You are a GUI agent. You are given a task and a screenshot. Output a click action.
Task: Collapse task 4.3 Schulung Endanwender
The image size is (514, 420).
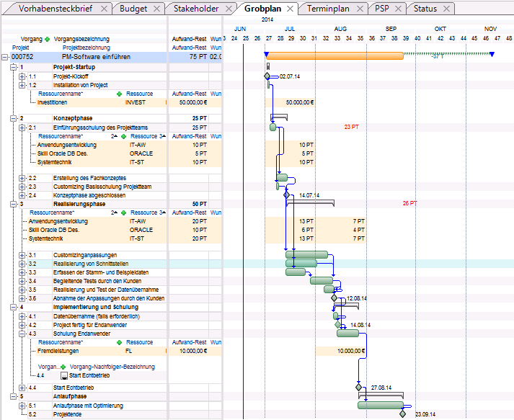[x=22, y=334]
